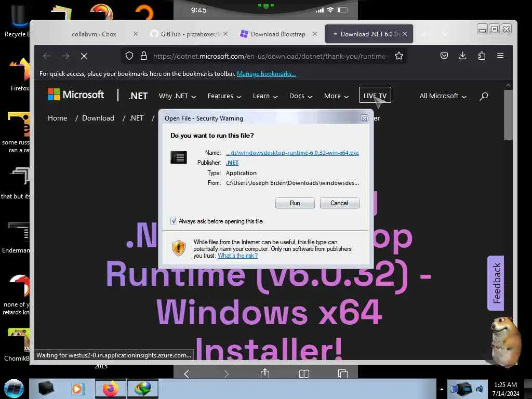532x399 pixels.
Task: Open the media player taskbar icon
Action: [77, 389]
